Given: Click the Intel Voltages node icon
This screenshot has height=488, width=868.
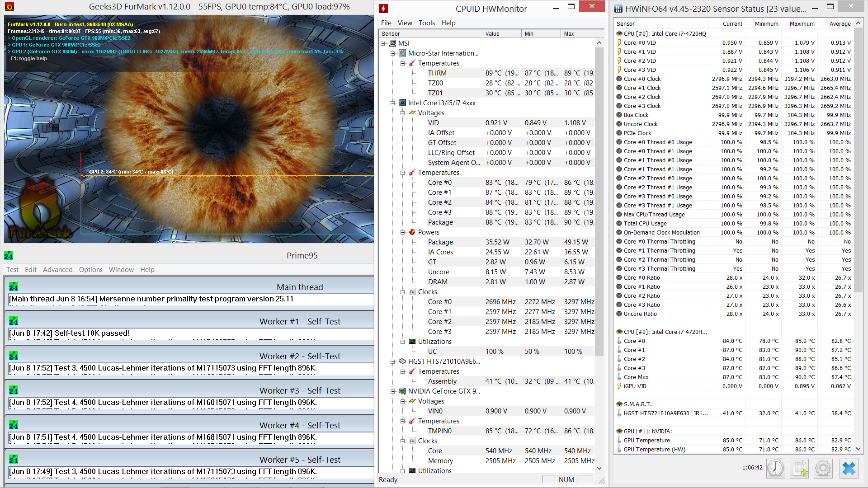Looking at the screenshot, I should [x=412, y=113].
